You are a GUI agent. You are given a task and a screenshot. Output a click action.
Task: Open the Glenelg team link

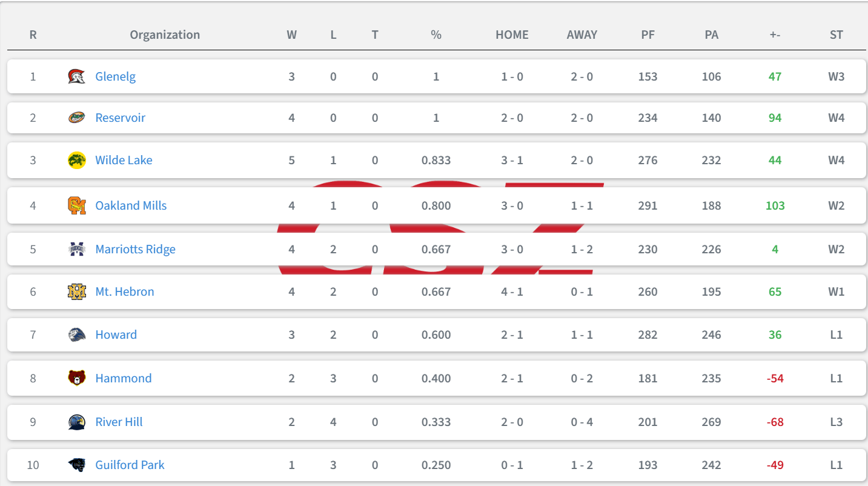pyautogui.click(x=115, y=77)
